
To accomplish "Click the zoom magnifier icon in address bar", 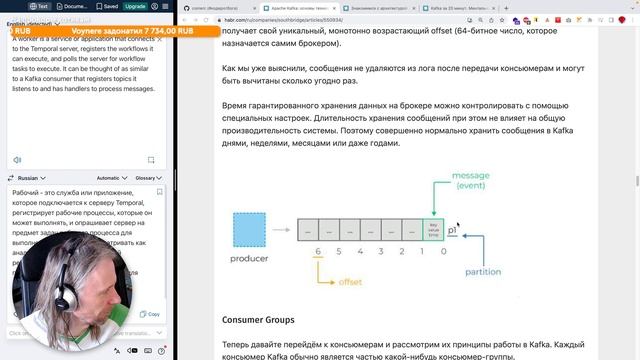I will click(x=480, y=20).
